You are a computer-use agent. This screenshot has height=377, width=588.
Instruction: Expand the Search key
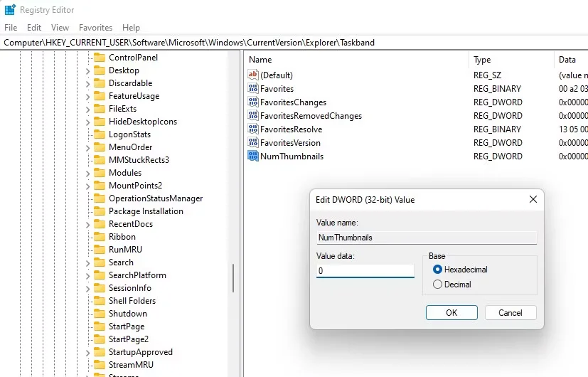(x=87, y=263)
